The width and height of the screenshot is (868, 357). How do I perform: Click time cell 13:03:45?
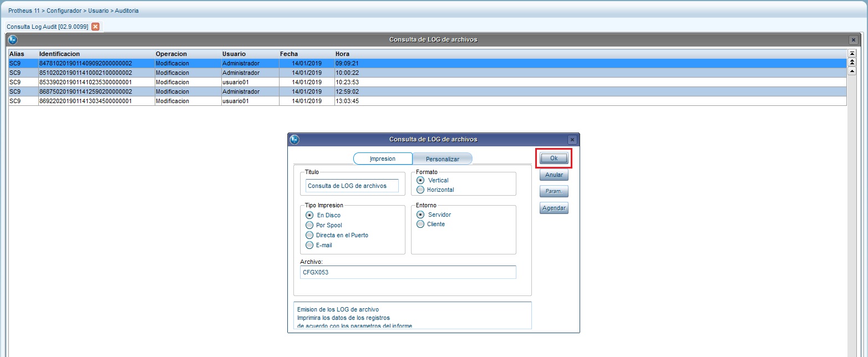(x=347, y=101)
